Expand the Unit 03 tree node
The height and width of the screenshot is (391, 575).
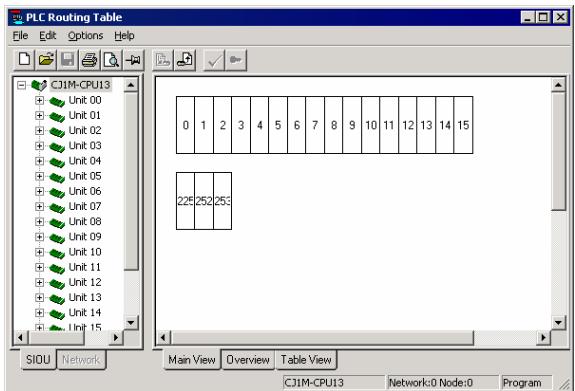click(39, 146)
